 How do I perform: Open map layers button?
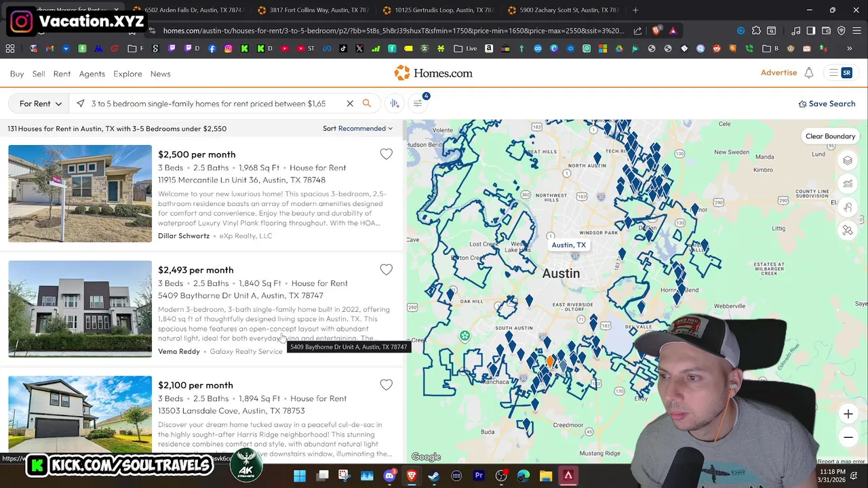[x=848, y=161]
